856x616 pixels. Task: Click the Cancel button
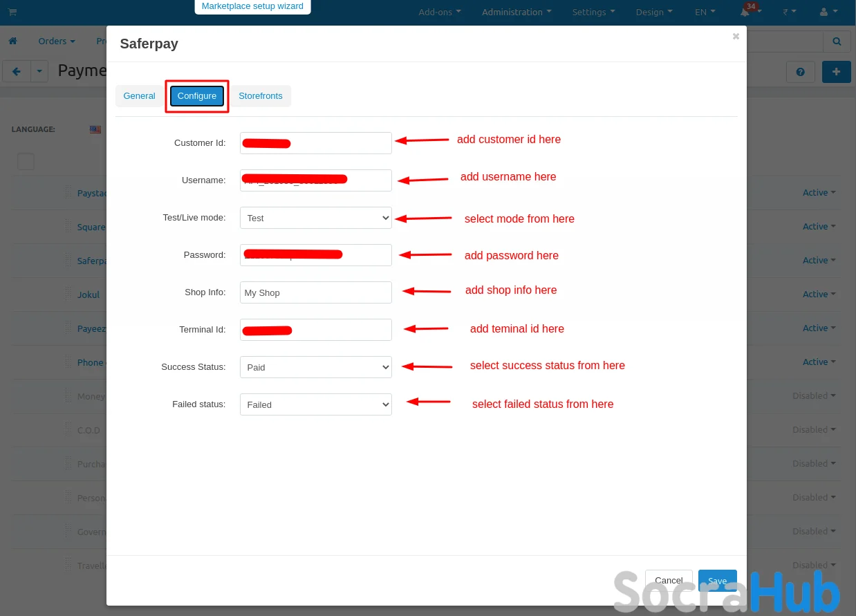point(669,581)
